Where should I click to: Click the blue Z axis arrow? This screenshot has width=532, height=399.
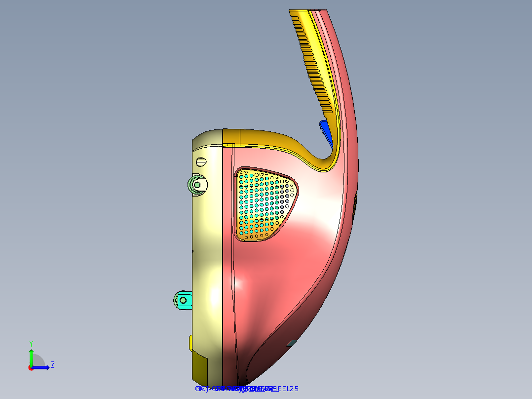41,367
